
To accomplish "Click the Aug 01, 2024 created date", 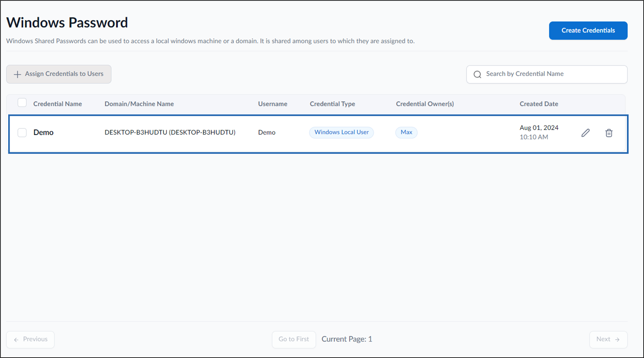I will tap(539, 128).
